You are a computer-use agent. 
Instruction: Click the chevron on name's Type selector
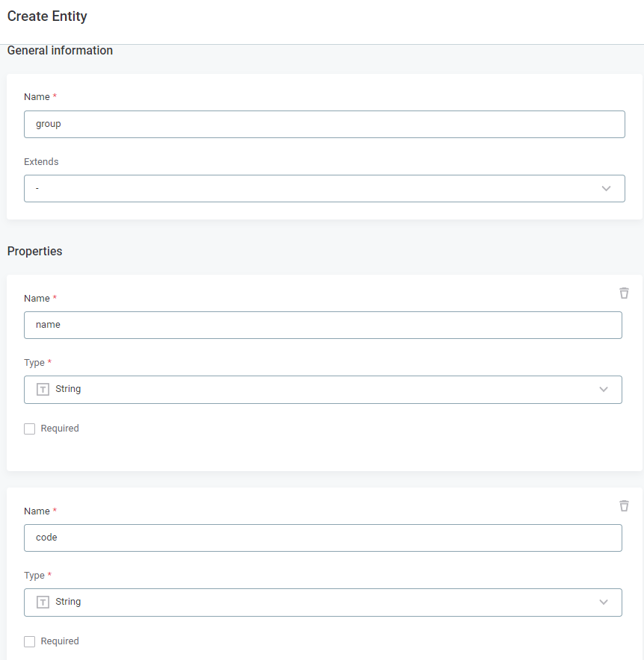(603, 389)
